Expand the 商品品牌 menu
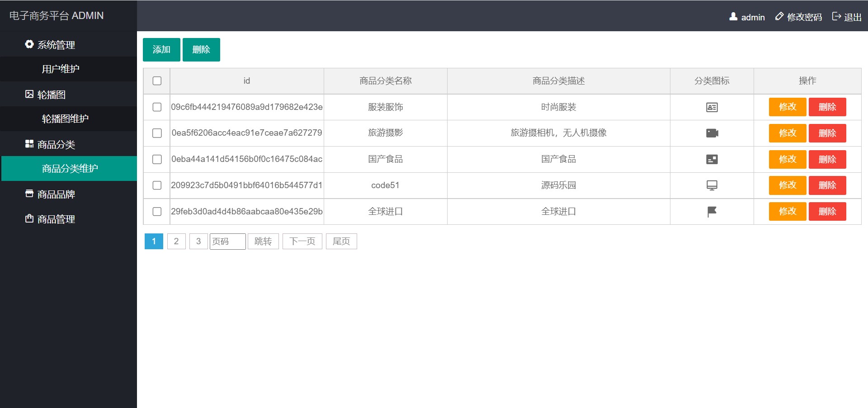This screenshot has height=408, width=868. point(68,194)
